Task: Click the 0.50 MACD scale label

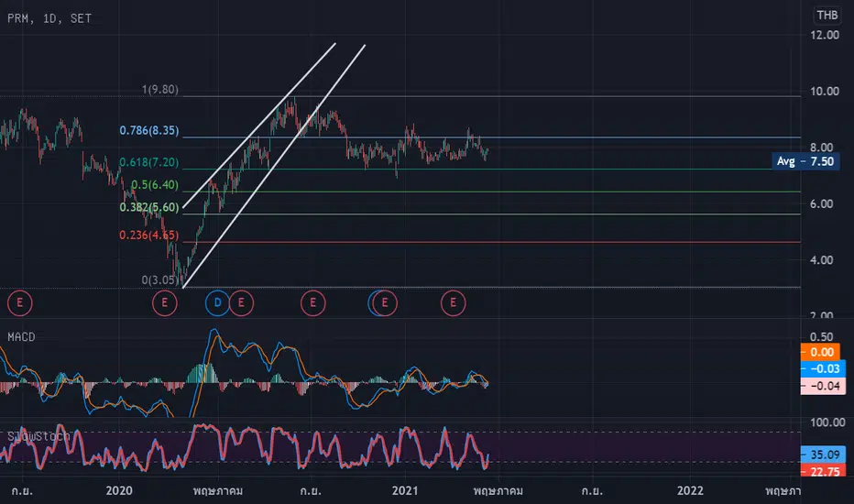Action: click(x=821, y=336)
